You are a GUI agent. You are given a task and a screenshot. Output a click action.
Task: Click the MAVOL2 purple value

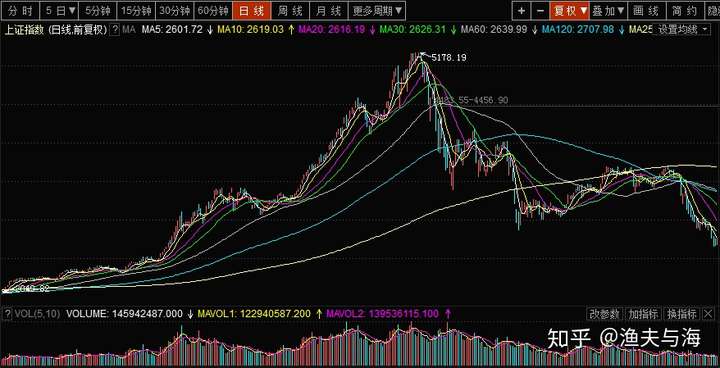[x=382, y=314]
